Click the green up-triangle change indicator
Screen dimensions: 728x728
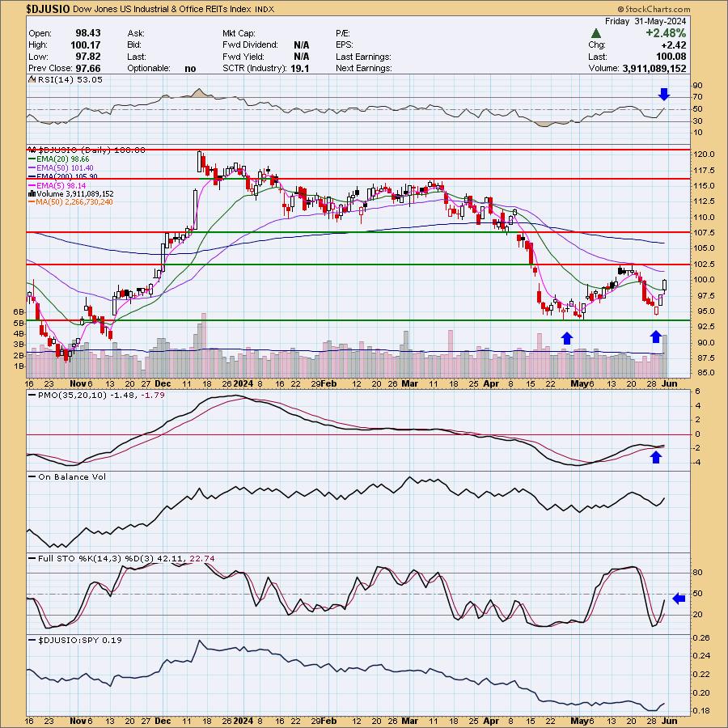point(596,33)
